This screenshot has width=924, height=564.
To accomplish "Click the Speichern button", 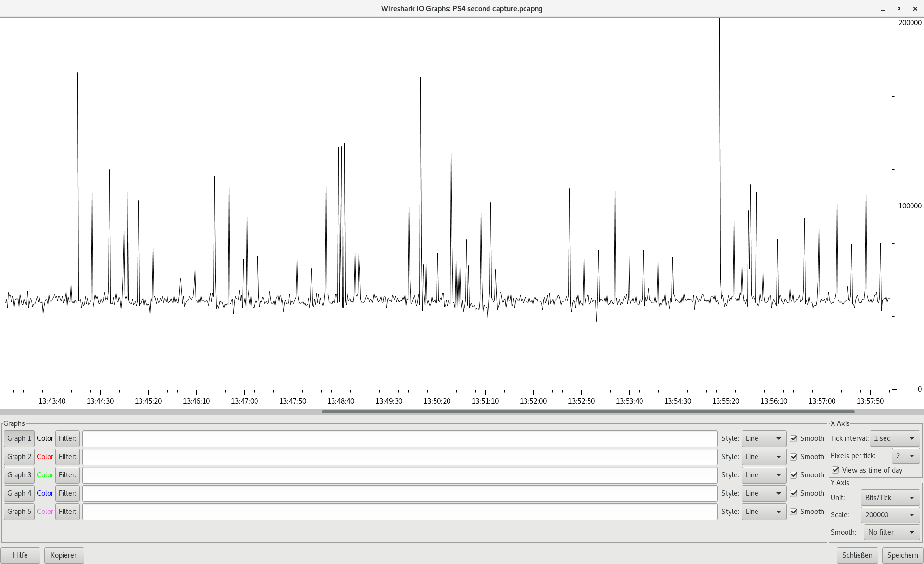I will coord(902,555).
